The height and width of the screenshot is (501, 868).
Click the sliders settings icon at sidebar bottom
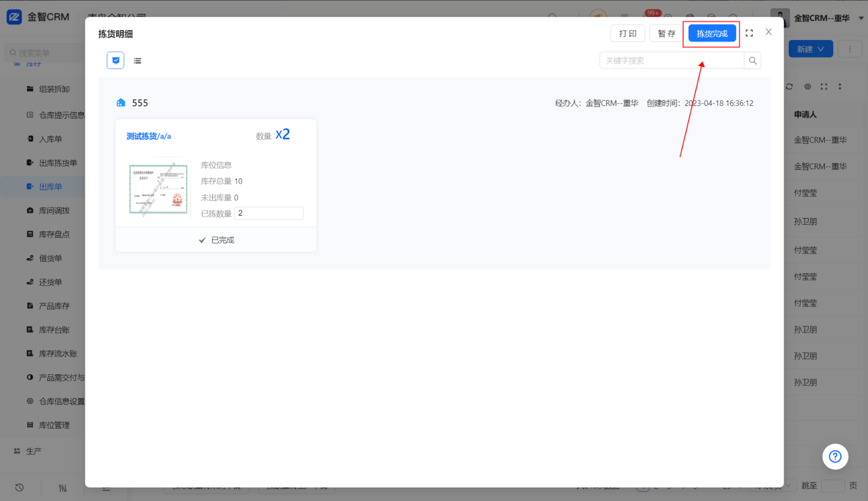click(62, 488)
